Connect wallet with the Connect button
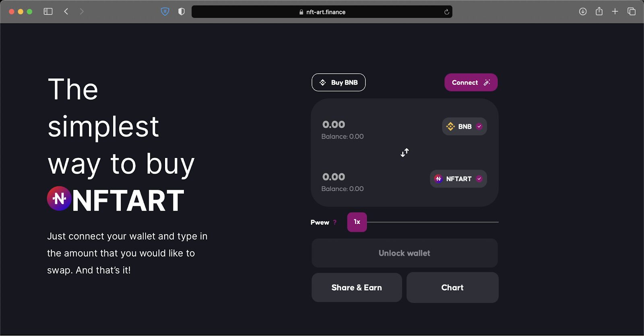The image size is (644, 336). pyautogui.click(x=471, y=82)
